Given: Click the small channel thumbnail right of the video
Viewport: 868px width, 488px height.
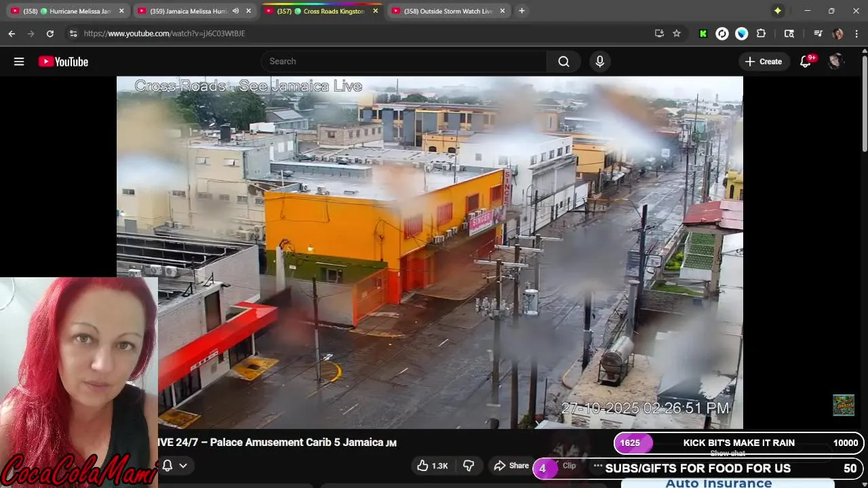Looking at the screenshot, I should (x=844, y=405).
